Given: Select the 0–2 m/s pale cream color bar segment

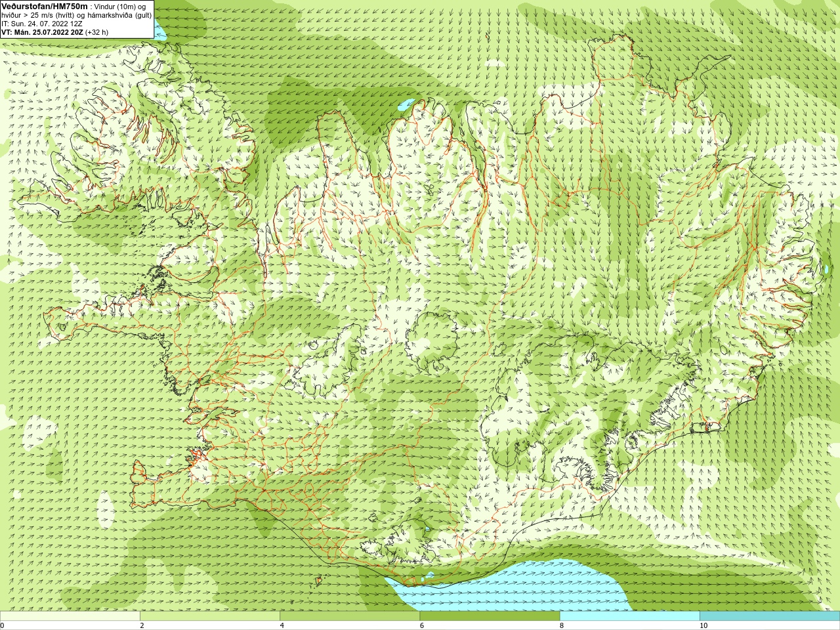Looking at the screenshot, I should tap(70, 616).
